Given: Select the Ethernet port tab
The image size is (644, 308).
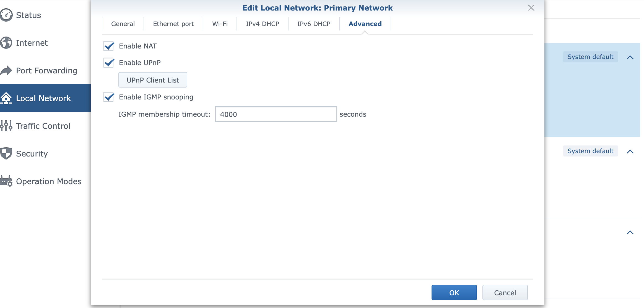Looking at the screenshot, I should pyautogui.click(x=173, y=24).
